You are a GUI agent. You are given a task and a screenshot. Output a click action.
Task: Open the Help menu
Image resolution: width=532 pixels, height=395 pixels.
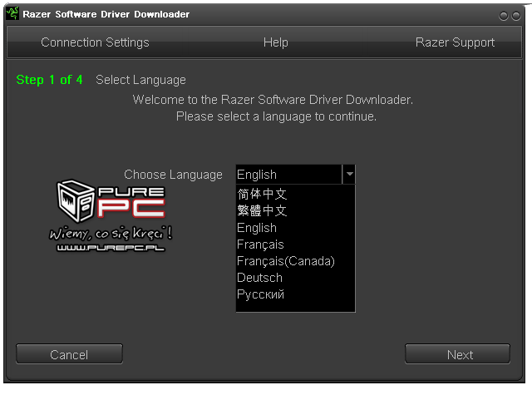point(275,42)
